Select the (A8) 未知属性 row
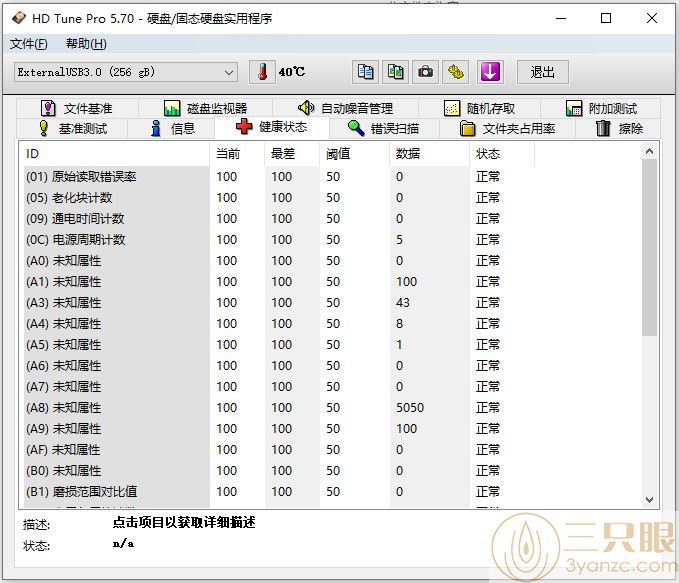The image size is (679, 583). [277, 408]
